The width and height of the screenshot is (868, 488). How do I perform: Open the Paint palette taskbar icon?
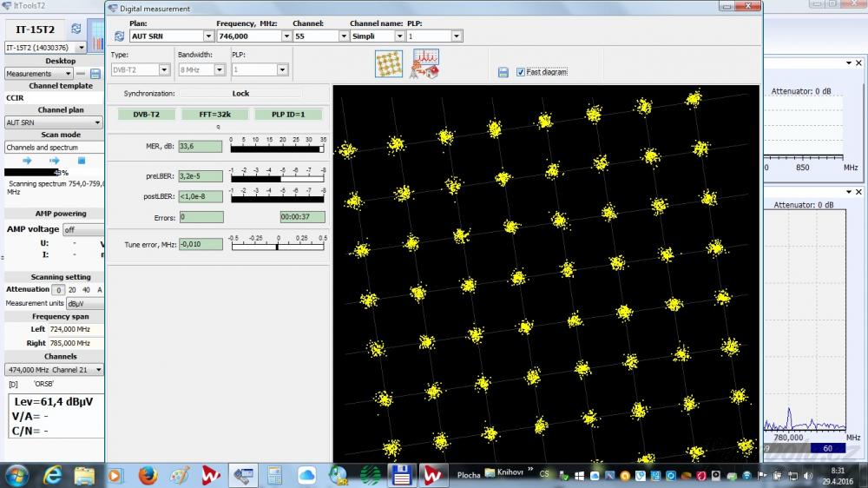pos(180,475)
